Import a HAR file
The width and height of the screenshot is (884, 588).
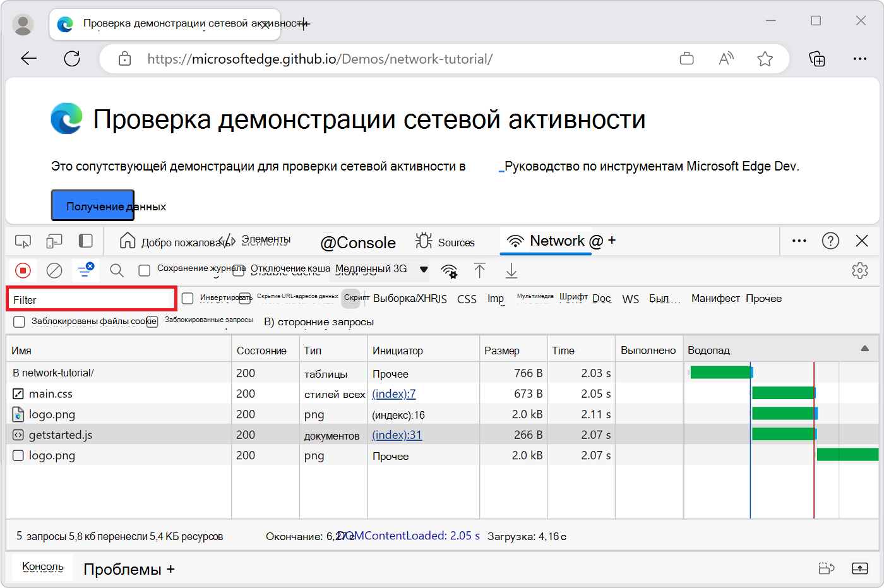(480, 270)
